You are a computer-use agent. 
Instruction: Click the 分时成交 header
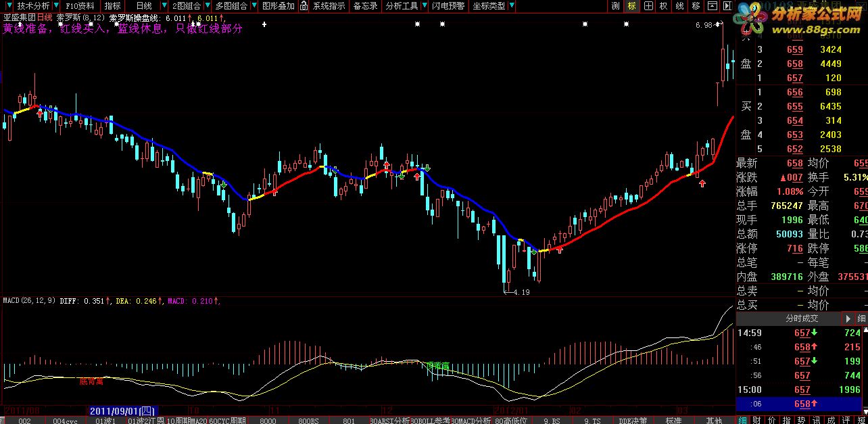coord(802,319)
